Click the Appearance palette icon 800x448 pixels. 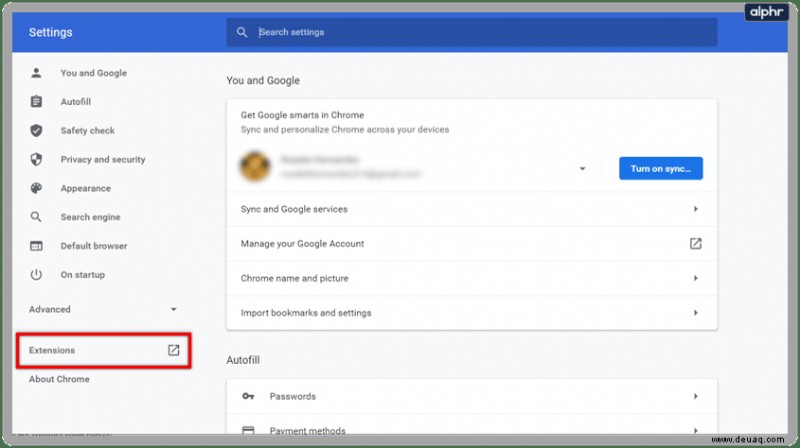[36, 188]
